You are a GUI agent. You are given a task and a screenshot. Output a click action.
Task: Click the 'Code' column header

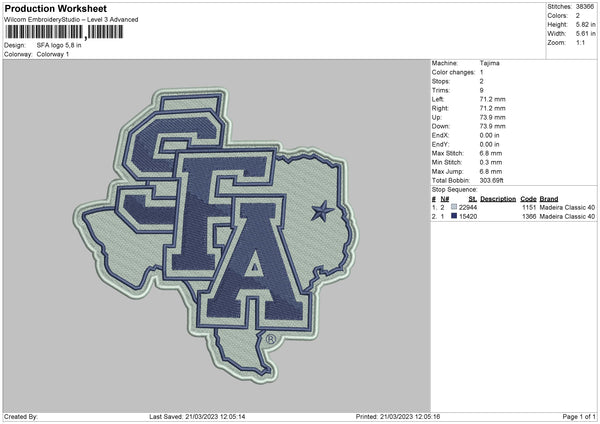[x=528, y=199]
